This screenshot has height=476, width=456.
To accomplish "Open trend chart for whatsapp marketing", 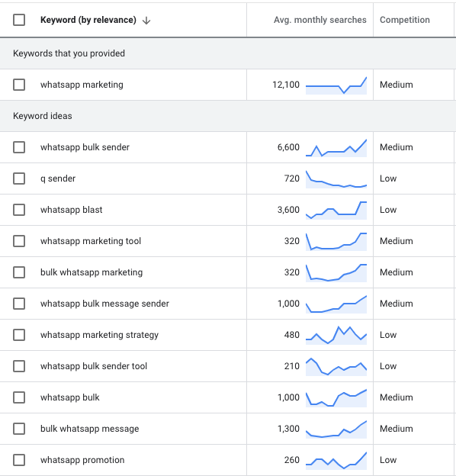I will tap(336, 85).
